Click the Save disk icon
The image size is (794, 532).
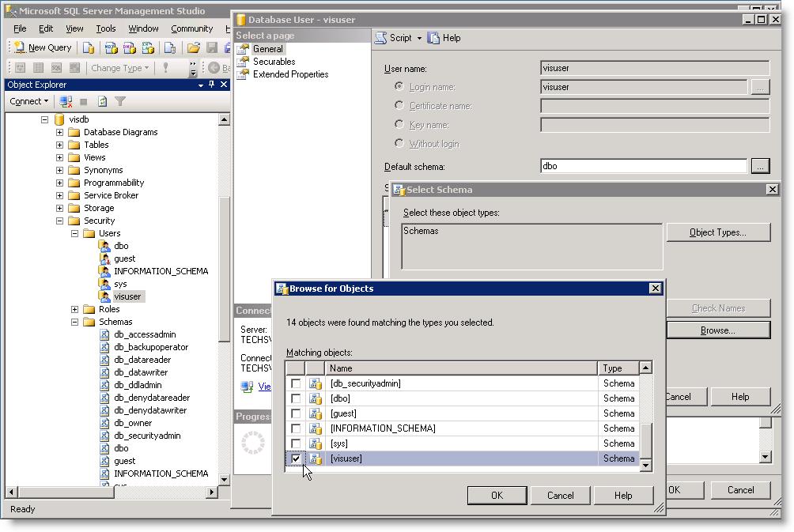212,47
